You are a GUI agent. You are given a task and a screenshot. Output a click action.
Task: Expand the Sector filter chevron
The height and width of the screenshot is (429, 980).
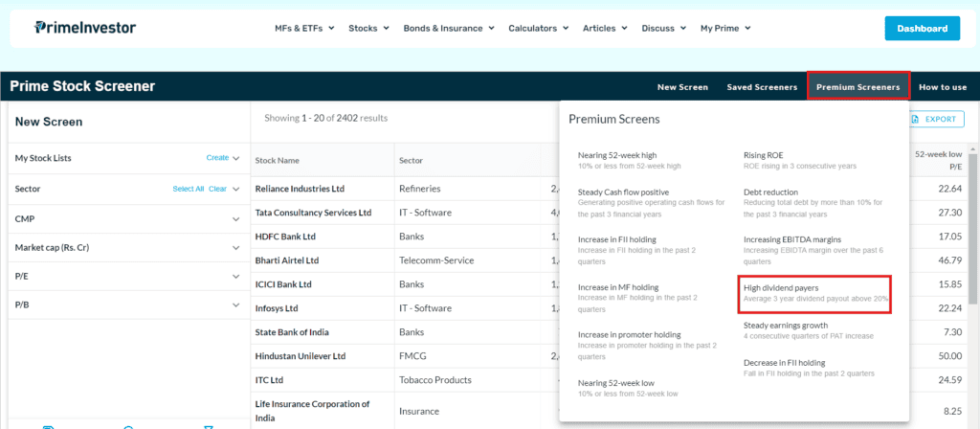[235, 189]
